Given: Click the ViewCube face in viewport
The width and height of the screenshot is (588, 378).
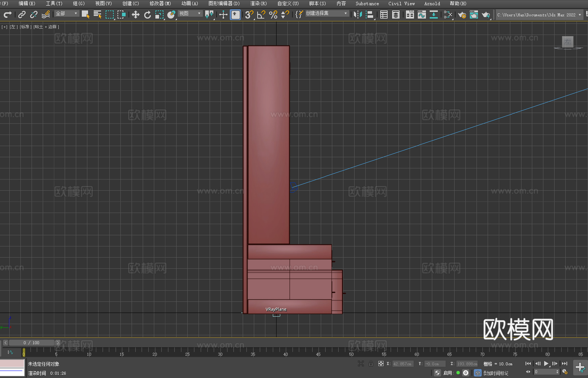Looking at the screenshot, I should pyautogui.click(x=568, y=42).
